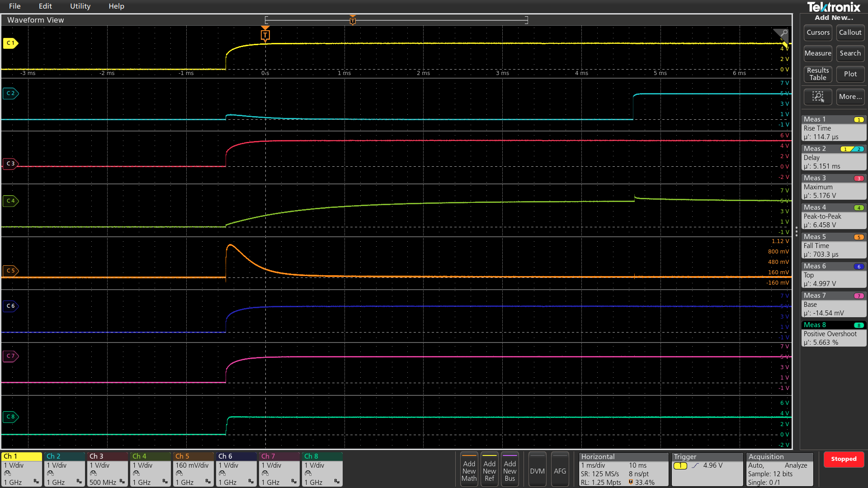Click the C1 yellow channel handle
This screenshot has width=868, height=488.
point(10,43)
